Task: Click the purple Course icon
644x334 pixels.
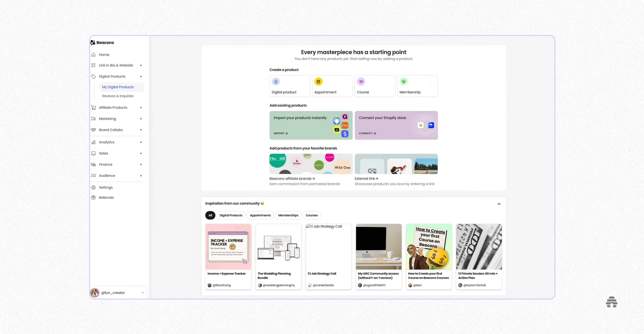Action: click(361, 81)
